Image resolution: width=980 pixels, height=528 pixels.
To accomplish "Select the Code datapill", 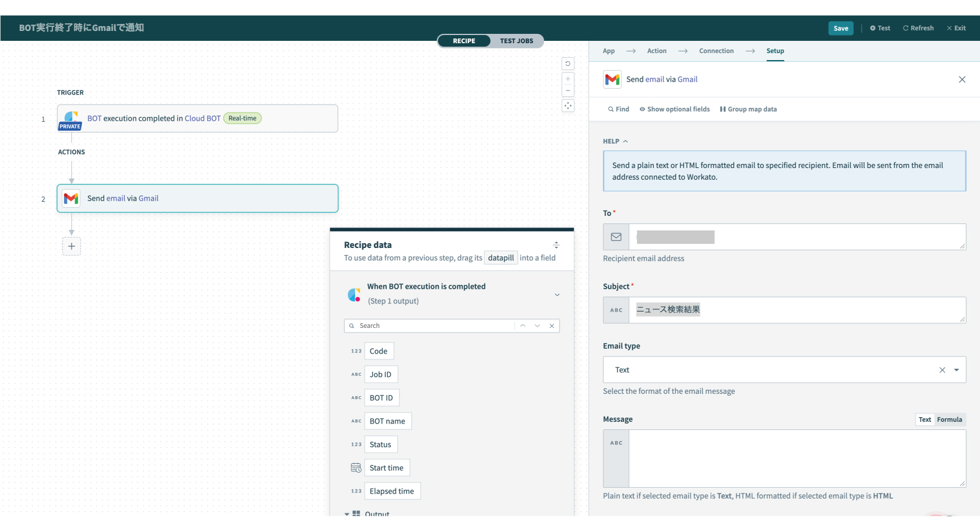I will click(x=379, y=351).
